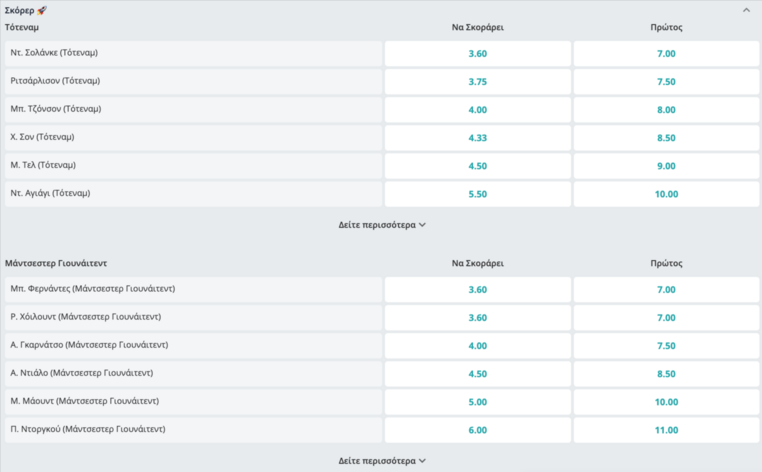Pick 4.50 odds for Μ. Τελ to score
Image resolution: width=762 pixels, height=472 pixels.
(478, 166)
